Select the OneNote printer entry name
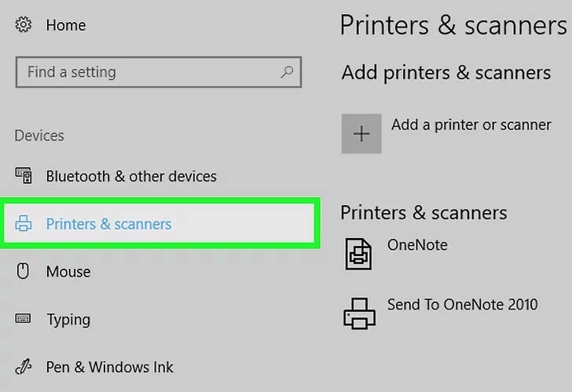Screen dimensions: 572x392 point(417,245)
